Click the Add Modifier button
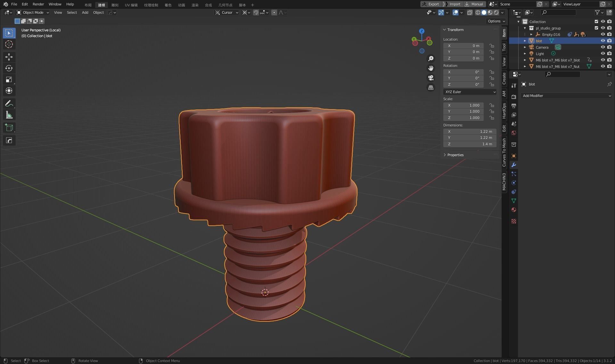Screen dimensions: 615x364 [566, 96]
